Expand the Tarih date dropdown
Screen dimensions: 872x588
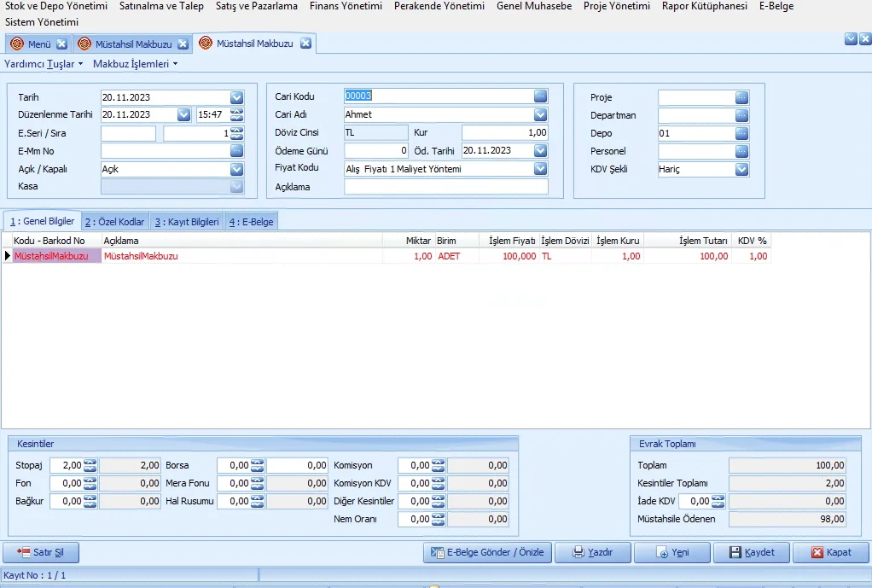(236, 97)
